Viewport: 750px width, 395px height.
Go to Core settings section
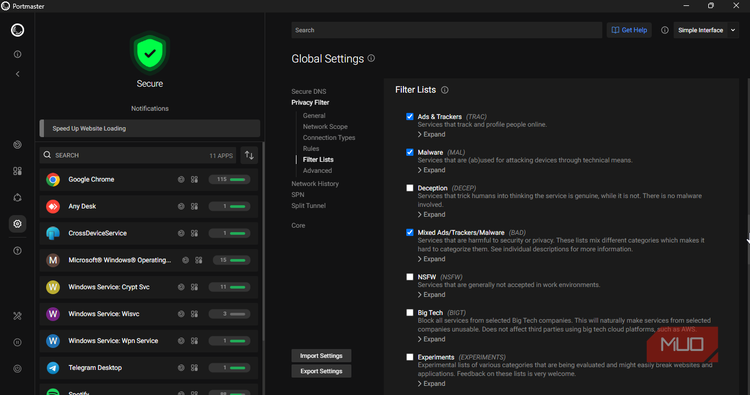click(298, 226)
